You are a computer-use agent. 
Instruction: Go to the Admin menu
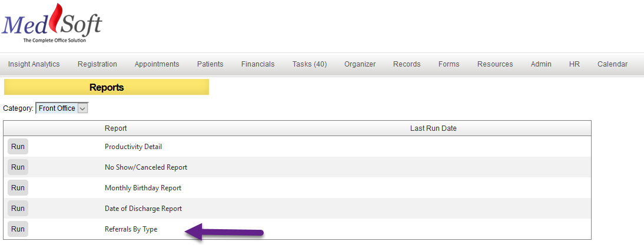click(x=541, y=64)
